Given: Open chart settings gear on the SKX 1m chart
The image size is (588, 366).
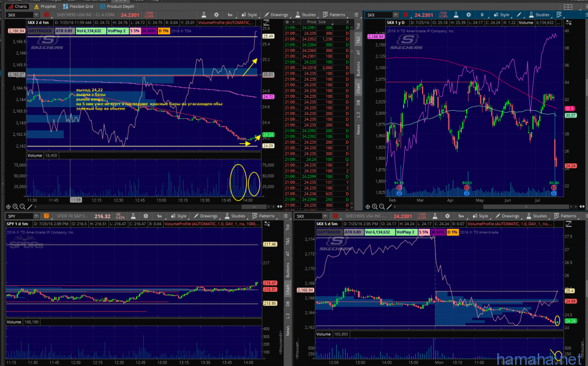Looking at the screenshot, I should click(216, 15).
